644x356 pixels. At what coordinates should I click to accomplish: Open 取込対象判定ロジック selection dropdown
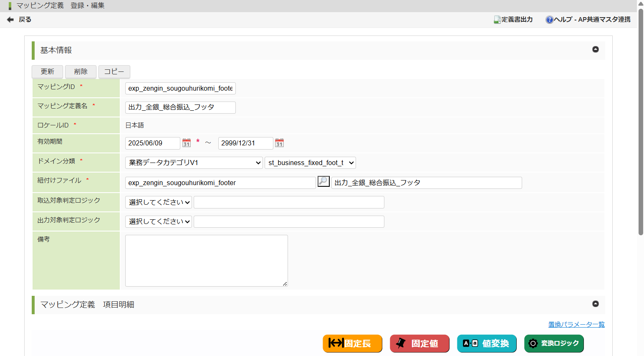click(x=159, y=202)
